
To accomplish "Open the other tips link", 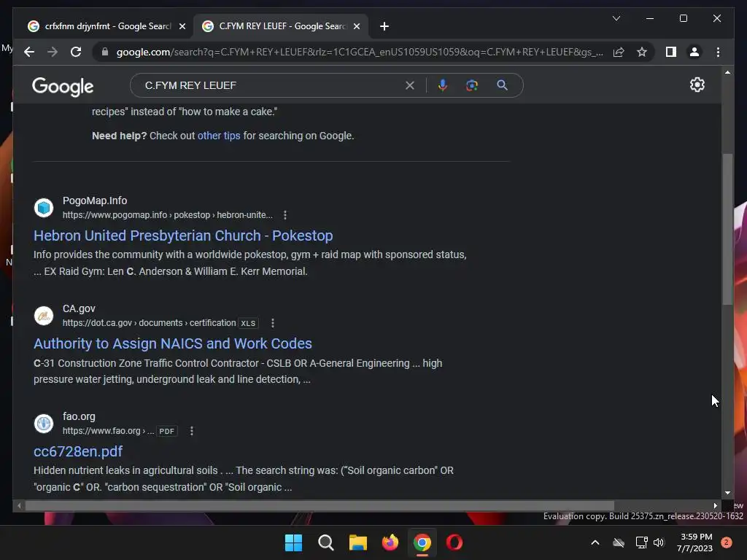I will (219, 136).
